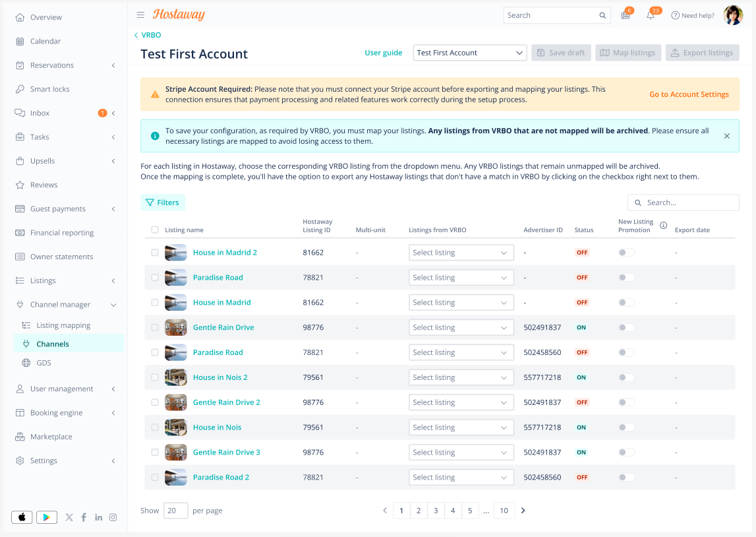Screen dimensions: 756x537
Task: Click the Marketplace sidebar icon
Action: coord(20,437)
